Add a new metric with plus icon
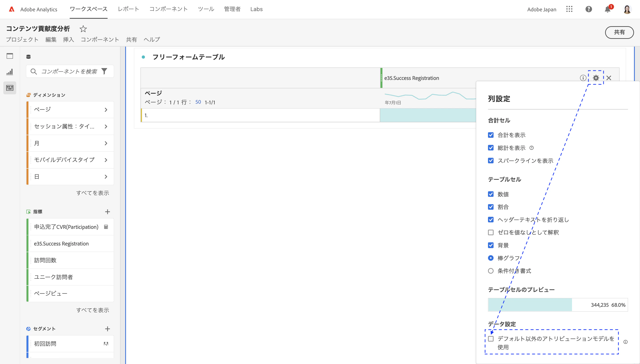Viewport: 640px width, 364px height. [x=108, y=212]
